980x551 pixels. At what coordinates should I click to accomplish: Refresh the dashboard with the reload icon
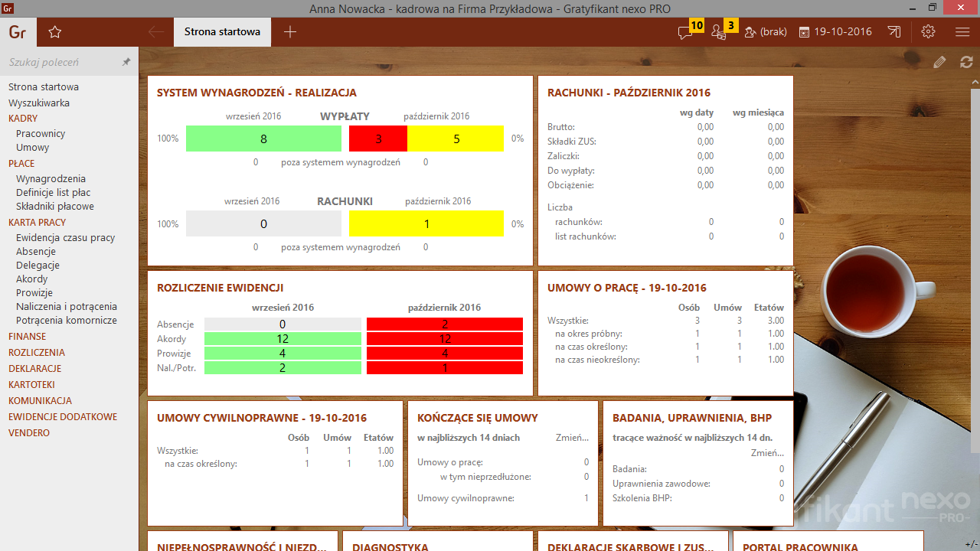point(966,62)
